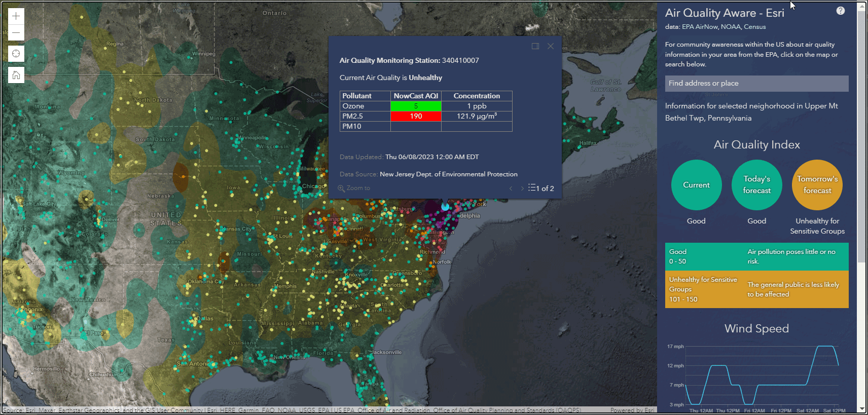Click the Dallas label on the map
The image size is (868, 415).
(x=205, y=319)
